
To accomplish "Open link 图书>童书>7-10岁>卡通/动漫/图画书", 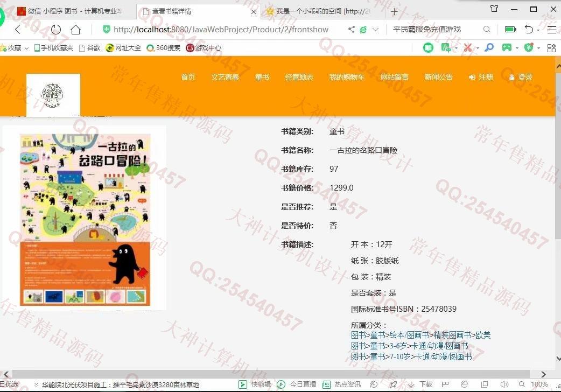I will (411, 356).
